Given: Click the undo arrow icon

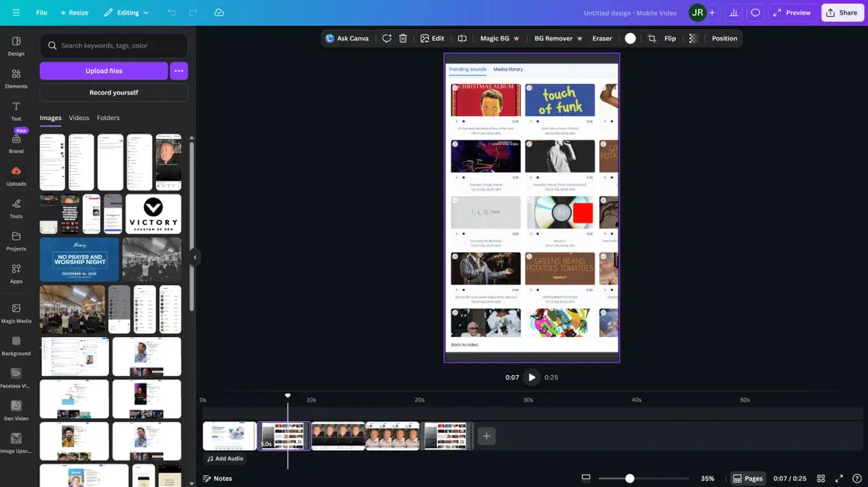Looking at the screenshot, I should [x=173, y=13].
